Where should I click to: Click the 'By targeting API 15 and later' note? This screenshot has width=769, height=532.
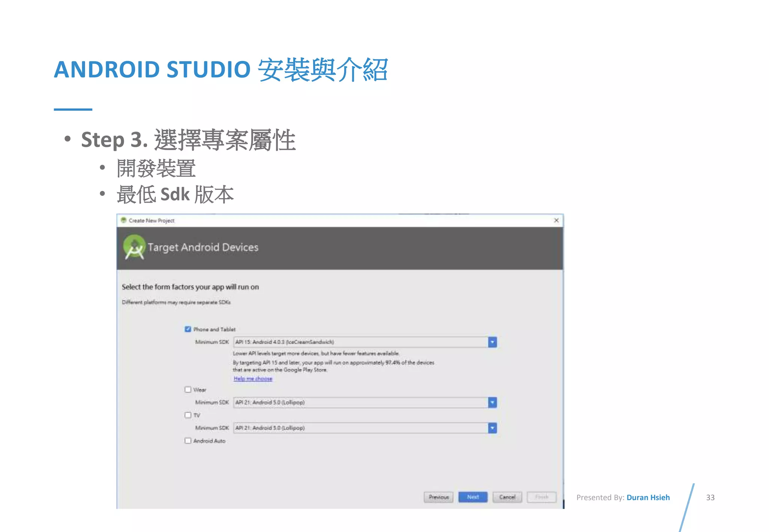333,366
